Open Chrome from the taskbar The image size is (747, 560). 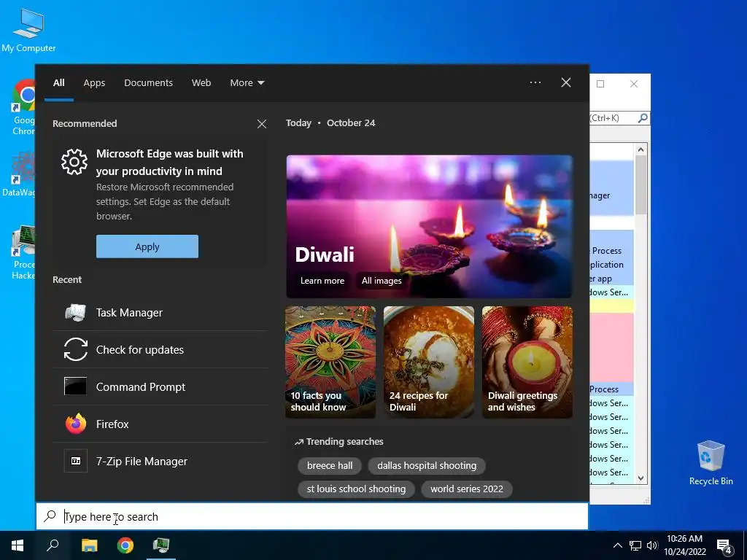[125, 545]
